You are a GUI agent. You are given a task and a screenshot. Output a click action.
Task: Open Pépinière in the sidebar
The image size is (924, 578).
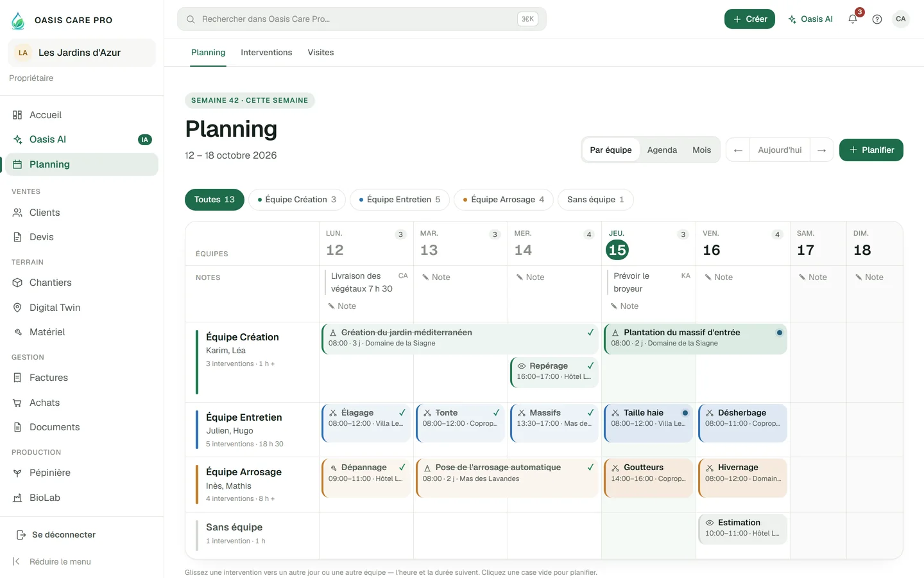click(81, 473)
